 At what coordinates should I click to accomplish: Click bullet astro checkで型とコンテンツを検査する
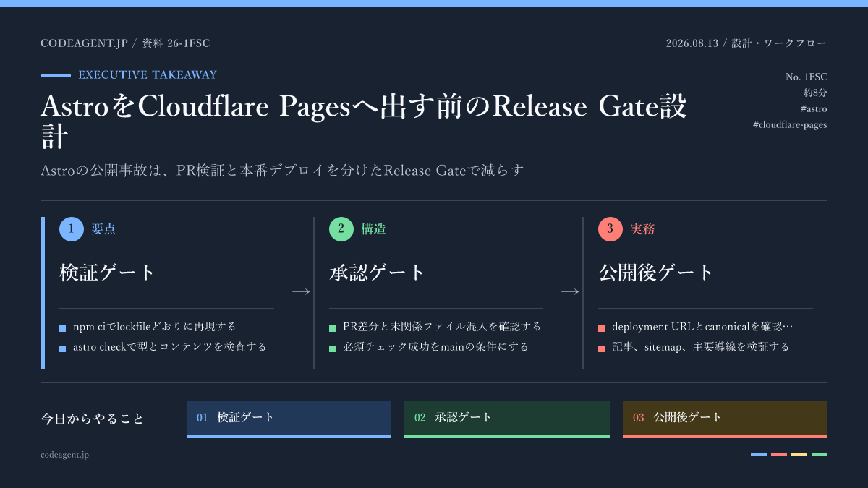[170, 347]
